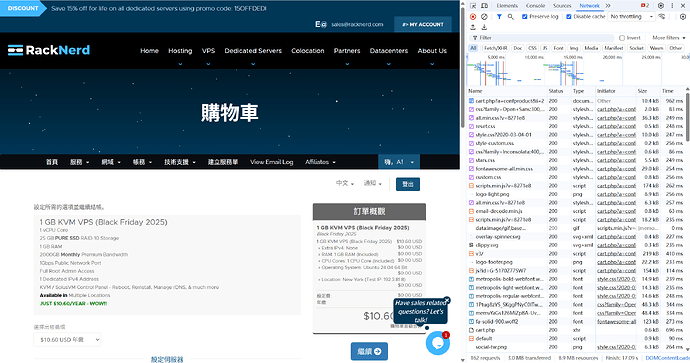This screenshot has width=690, height=363.
Task: Filter requests by Doc type
Action: tap(518, 48)
